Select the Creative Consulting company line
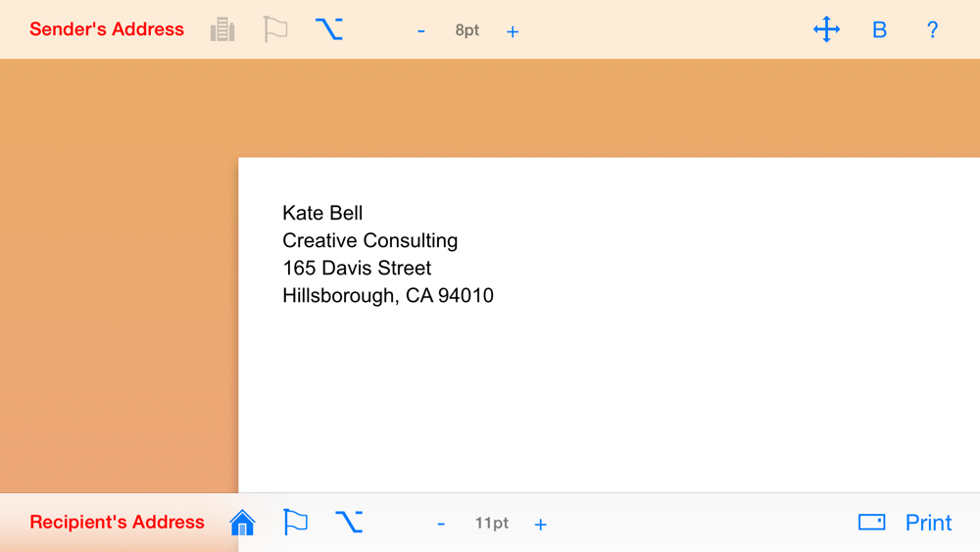Image resolution: width=980 pixels, height=552 pixels. click(370, 240)
